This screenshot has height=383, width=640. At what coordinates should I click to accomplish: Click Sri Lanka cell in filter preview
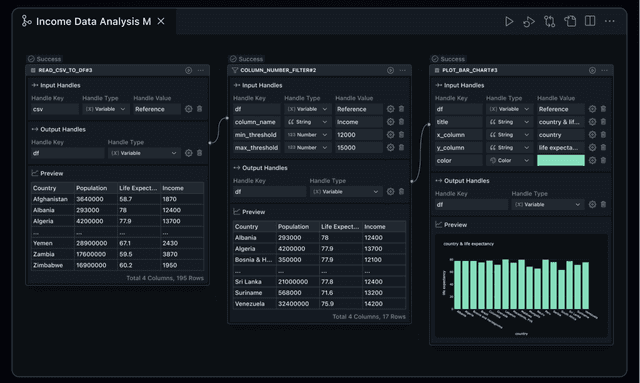pyautogui.click(x=255, y=282)
